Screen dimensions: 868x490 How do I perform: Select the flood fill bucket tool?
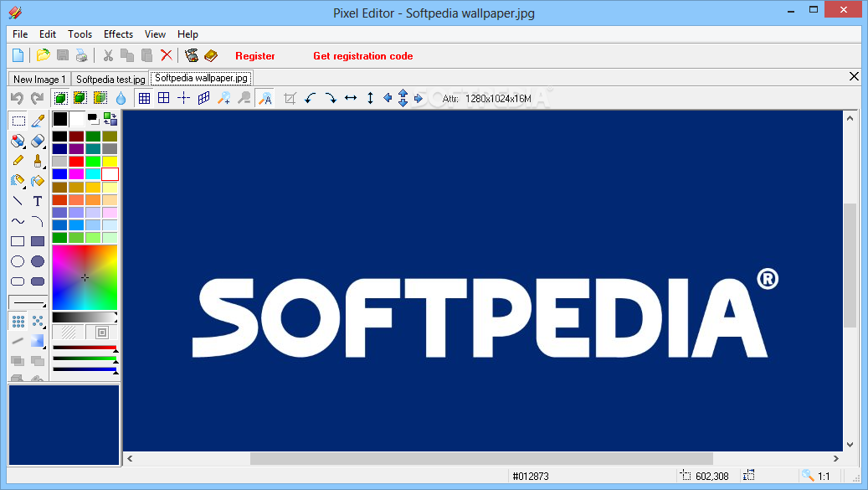(38, 180)
